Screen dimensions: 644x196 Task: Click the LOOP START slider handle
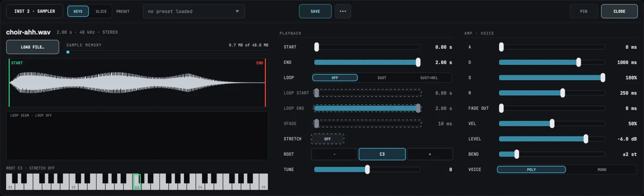coord(317,93)
